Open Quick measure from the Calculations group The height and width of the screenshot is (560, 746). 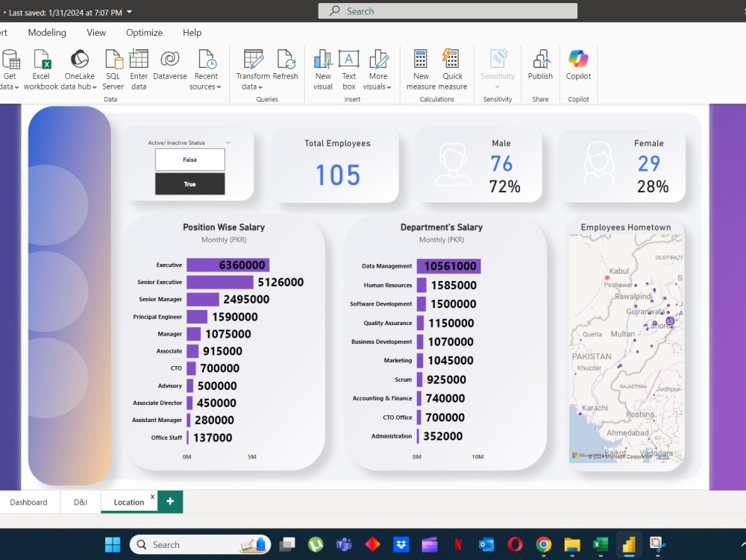coord(452,67)
